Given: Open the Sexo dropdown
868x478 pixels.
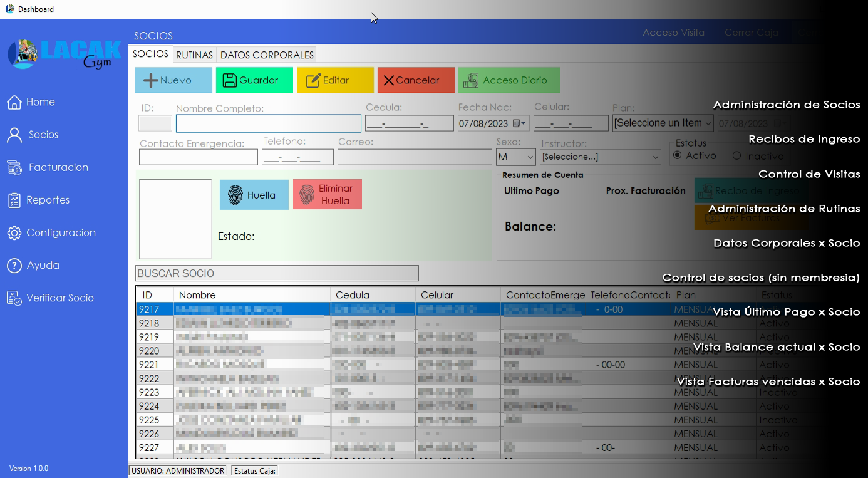Looking at the screenshot, I should click(x=530, y=157).
